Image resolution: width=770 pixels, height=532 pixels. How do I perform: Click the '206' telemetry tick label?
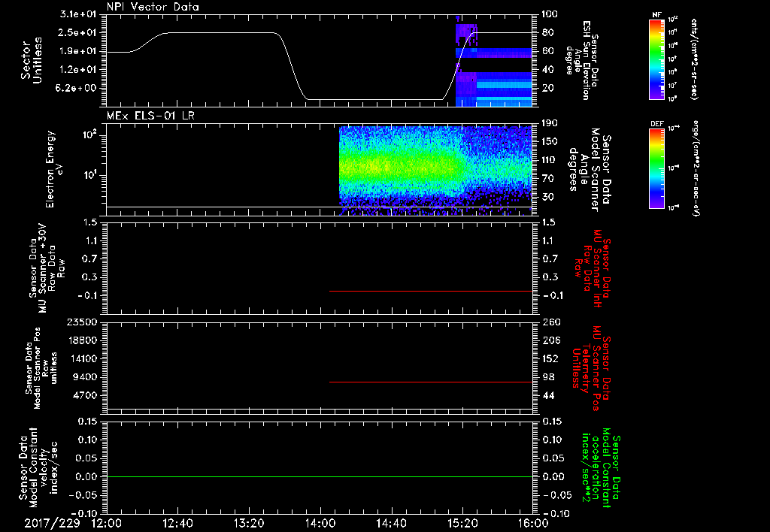551,340
